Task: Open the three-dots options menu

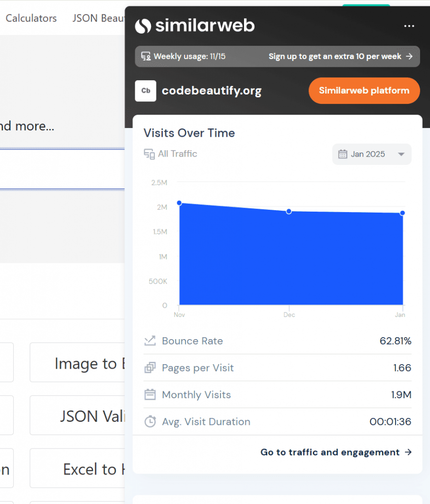Action: point(409,26)
